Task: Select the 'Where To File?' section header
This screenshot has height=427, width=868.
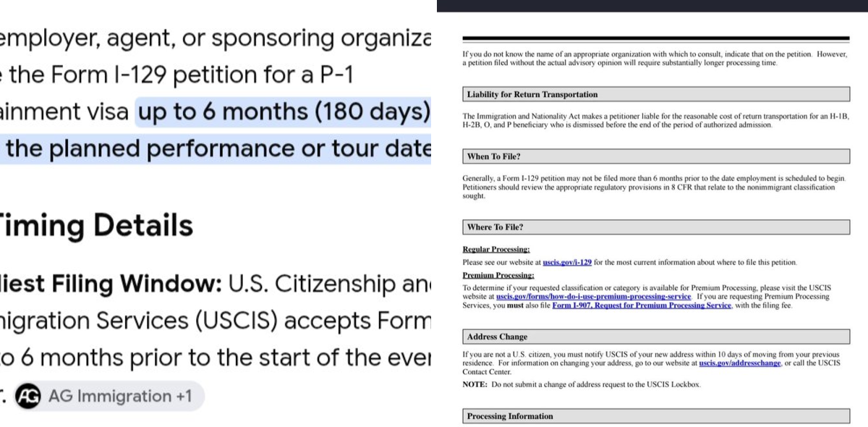Action: (656, 227)
